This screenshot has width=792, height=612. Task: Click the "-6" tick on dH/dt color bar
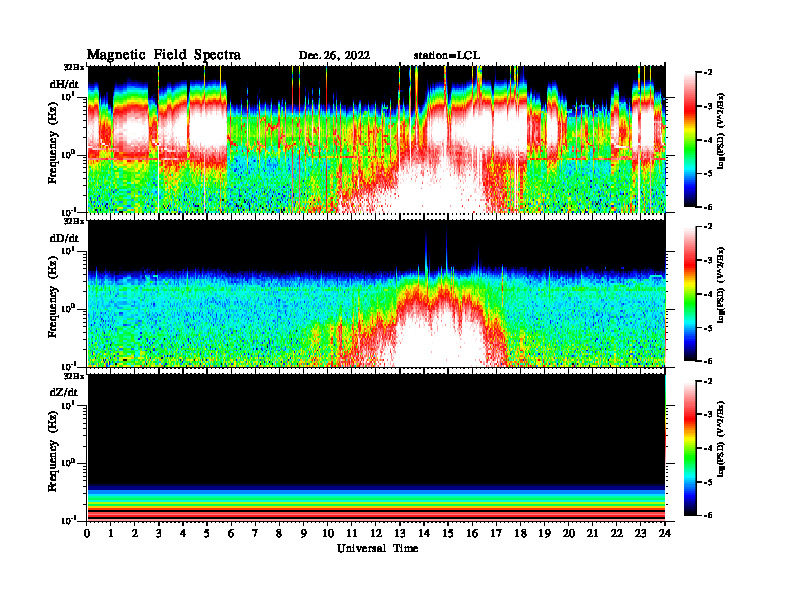[708, 207]
